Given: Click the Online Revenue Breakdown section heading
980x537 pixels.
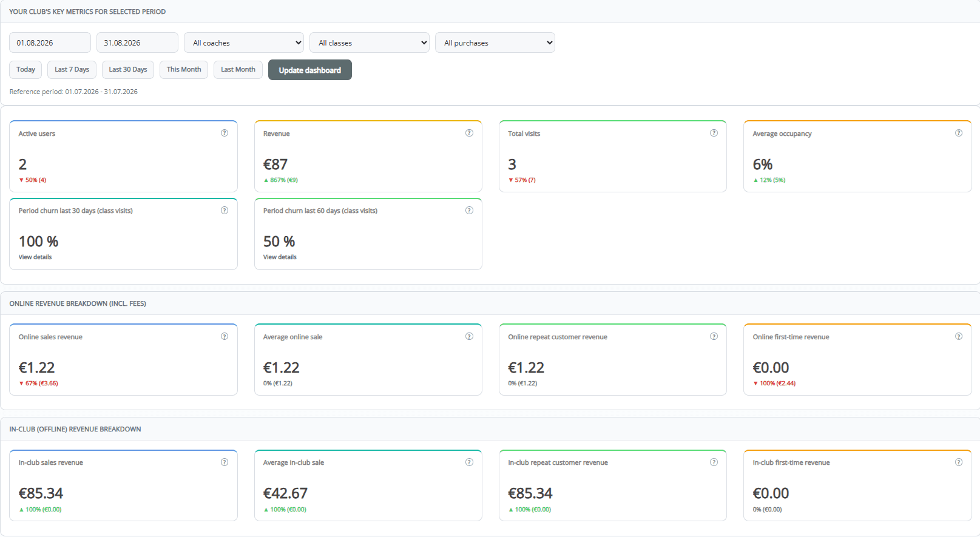Looking at the screenshot, I should click(x=78, y=303).
